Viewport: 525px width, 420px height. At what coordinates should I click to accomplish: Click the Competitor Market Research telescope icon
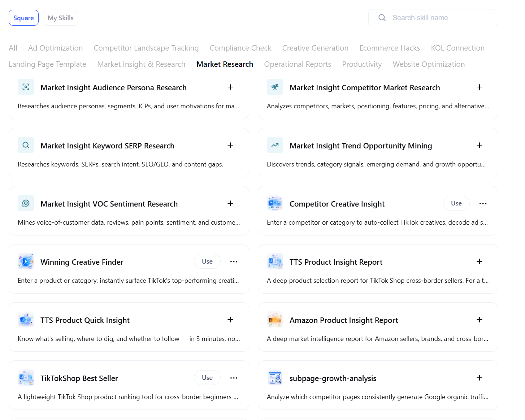coord(275,87)
